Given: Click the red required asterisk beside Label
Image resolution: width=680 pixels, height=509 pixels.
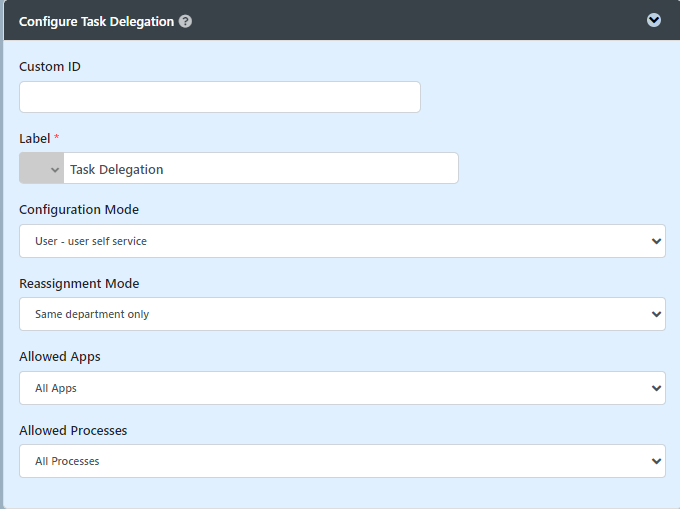Looking at the screenshot, I should click(56, 137).
